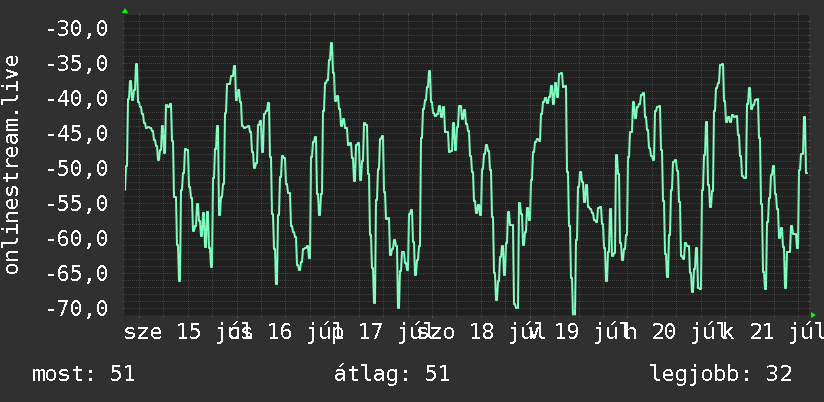Select the '17 júl' date label
The height and width of the screenshot is (402, 824).
[x=388, y=333]
